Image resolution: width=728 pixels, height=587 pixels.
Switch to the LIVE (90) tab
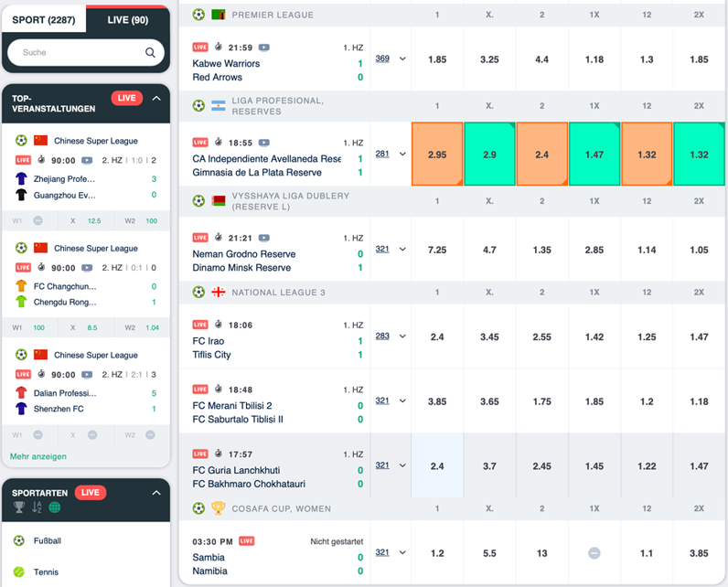(128, 20)
